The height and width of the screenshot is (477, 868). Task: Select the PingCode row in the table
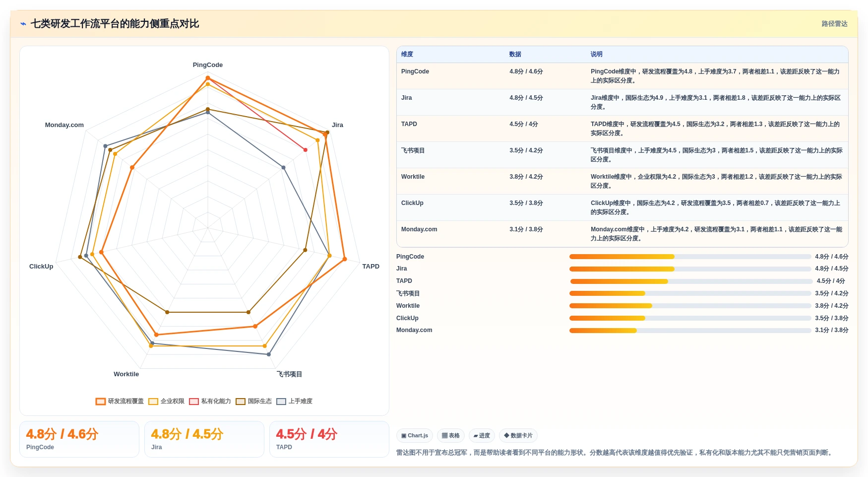[x=622, y=76]
